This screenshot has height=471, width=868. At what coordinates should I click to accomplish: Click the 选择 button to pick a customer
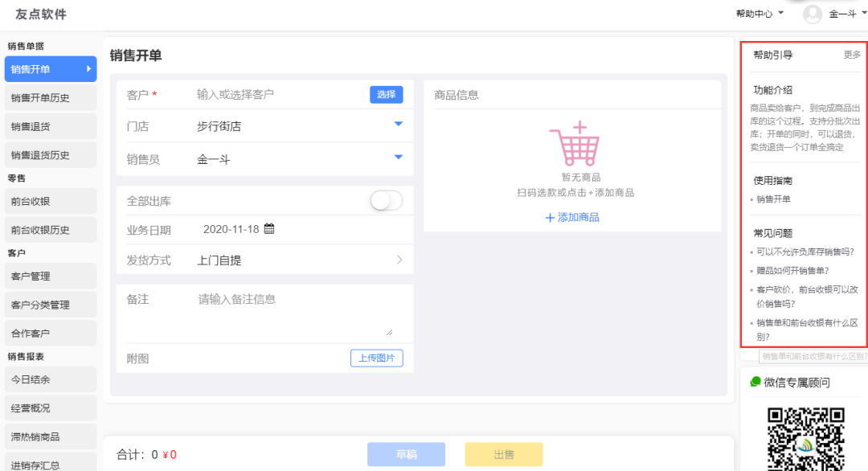(x=387, y=94)
